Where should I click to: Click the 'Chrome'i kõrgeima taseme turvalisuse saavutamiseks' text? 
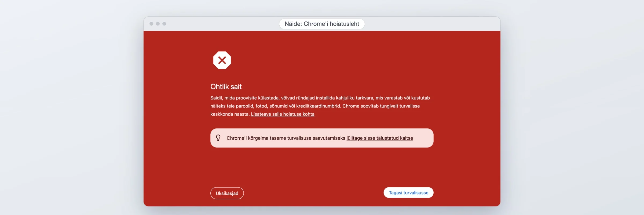286,138
